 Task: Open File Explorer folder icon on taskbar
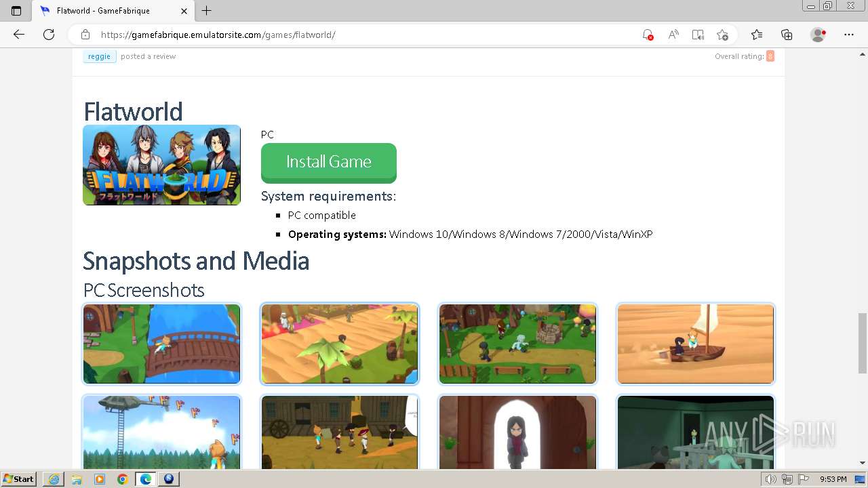coord(77,479)
